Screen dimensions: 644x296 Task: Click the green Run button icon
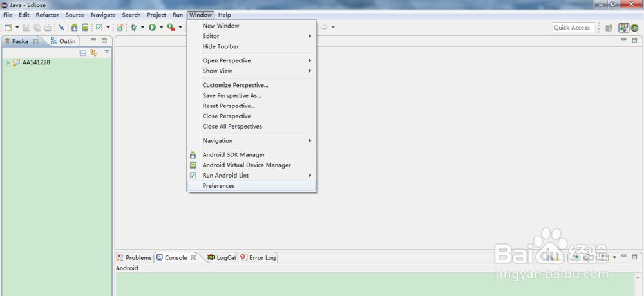pyautogui.click(x=153, y=28)
